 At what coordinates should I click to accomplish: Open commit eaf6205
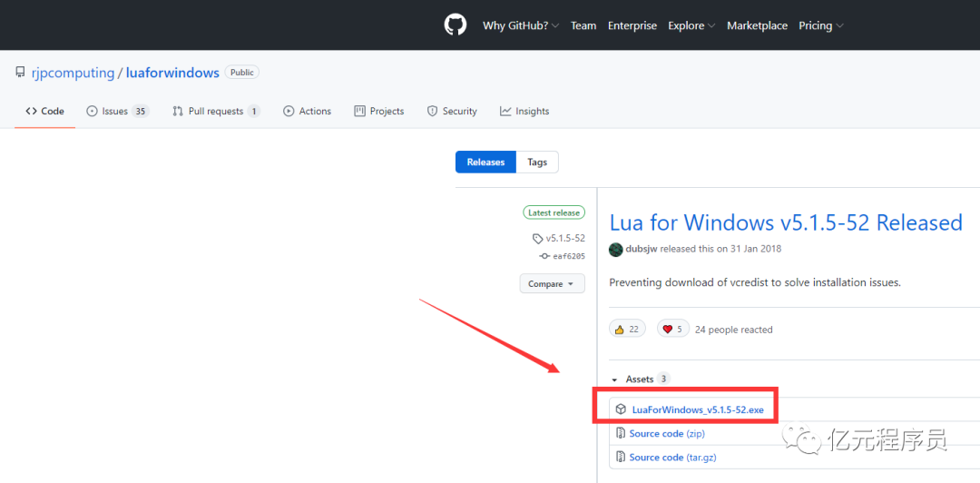tap(569, 257)
